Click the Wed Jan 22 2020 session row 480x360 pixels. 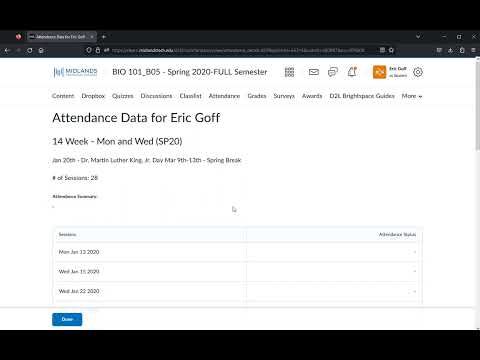point(238,291)
